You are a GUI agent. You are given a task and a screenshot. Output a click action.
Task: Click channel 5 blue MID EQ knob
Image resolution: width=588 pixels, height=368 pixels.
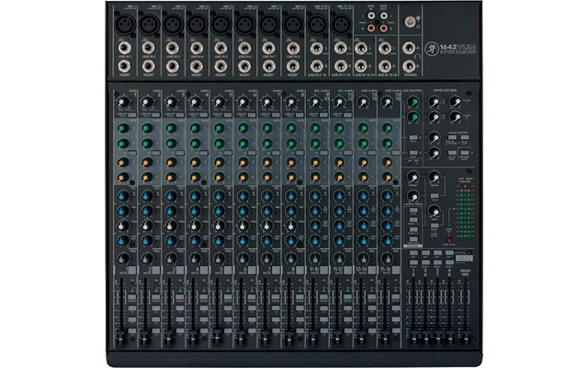click(219, 211)
